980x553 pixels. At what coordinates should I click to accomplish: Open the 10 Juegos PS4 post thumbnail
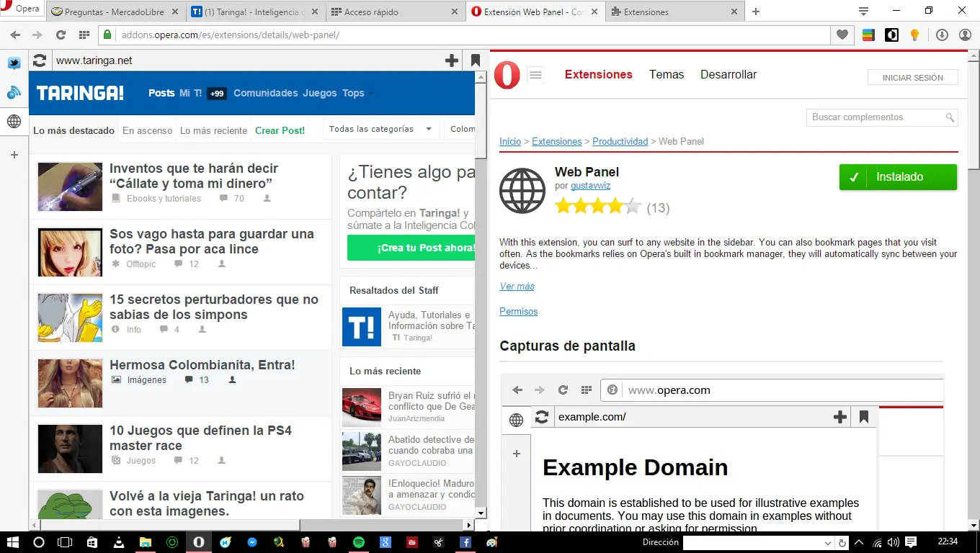click(x=70, y=449)
